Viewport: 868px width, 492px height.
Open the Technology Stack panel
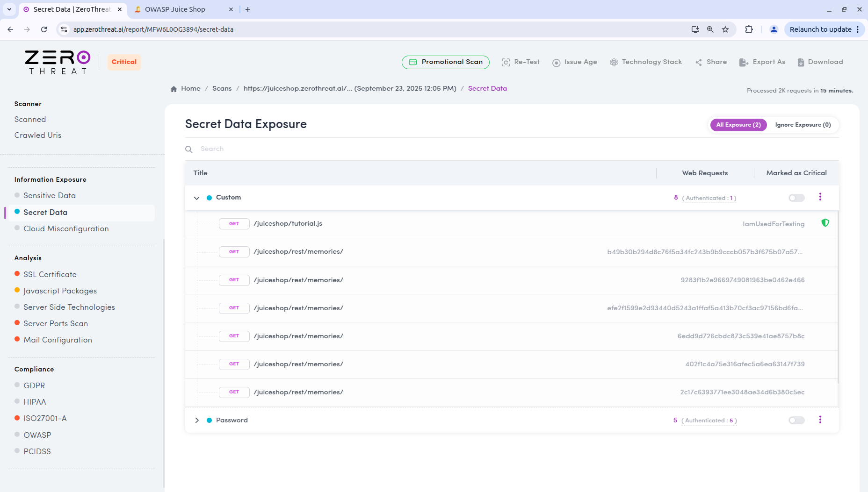[x=646, y=62]
